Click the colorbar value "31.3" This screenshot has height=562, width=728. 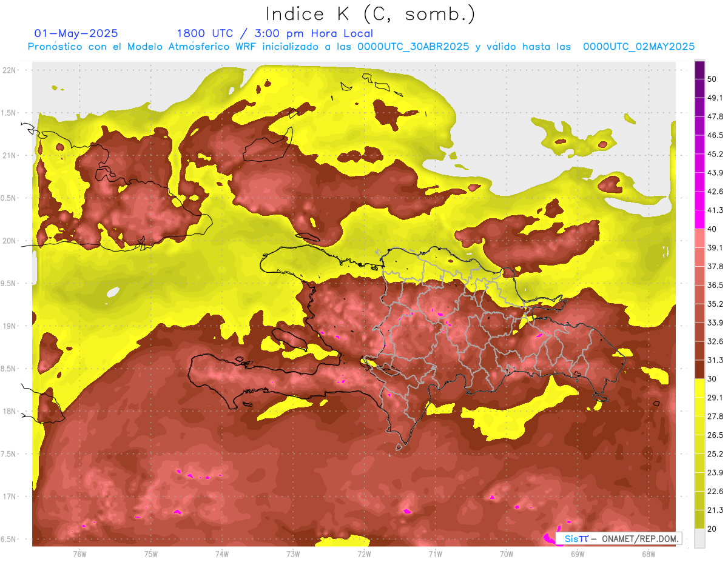pyautogui.click(x=715, y=360)
